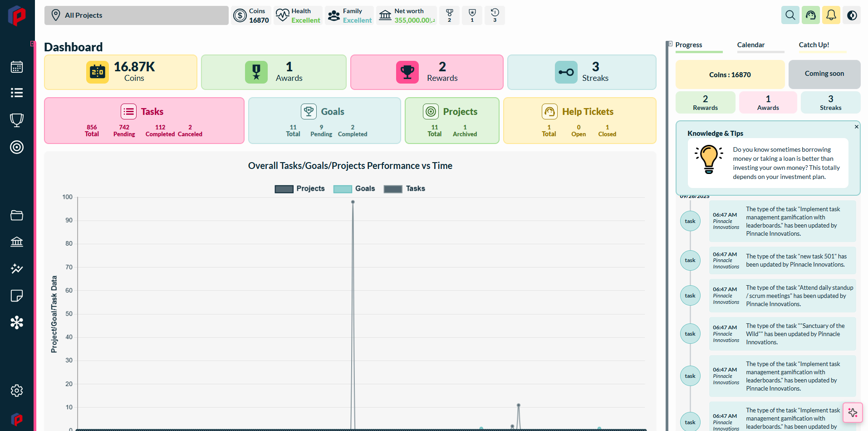
Task: Click the tall chart peak data point
Action: (x=353, y=202)
